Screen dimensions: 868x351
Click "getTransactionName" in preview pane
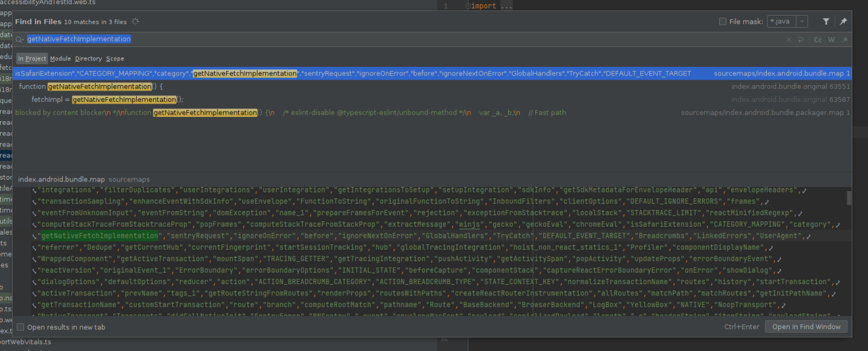click(x=80, y=305)
